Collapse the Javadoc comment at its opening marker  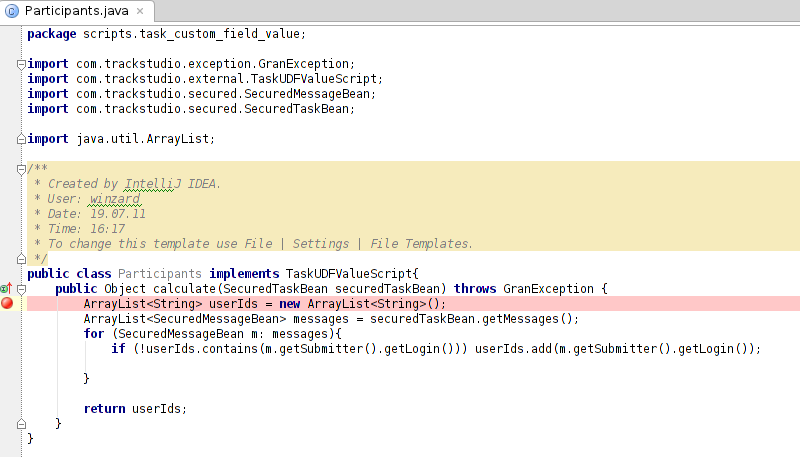point(21,169)
